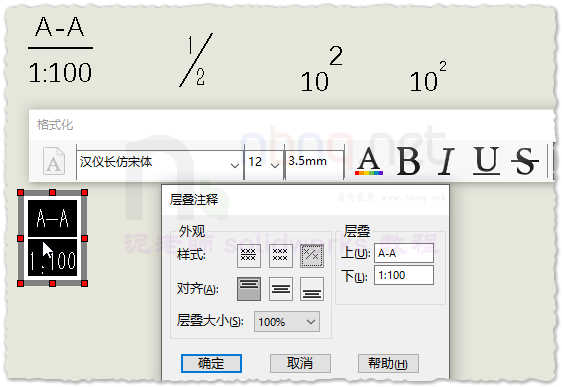Select diagonal fraction stack style

coord(312,256)
